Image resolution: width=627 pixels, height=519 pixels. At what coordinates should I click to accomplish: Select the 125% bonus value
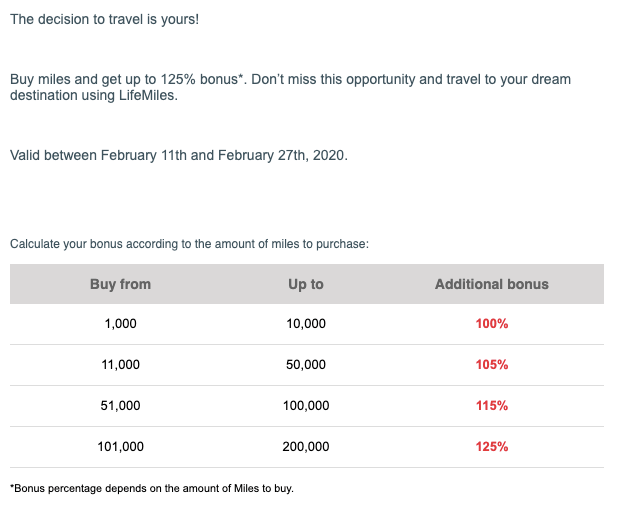click(491, 447)
